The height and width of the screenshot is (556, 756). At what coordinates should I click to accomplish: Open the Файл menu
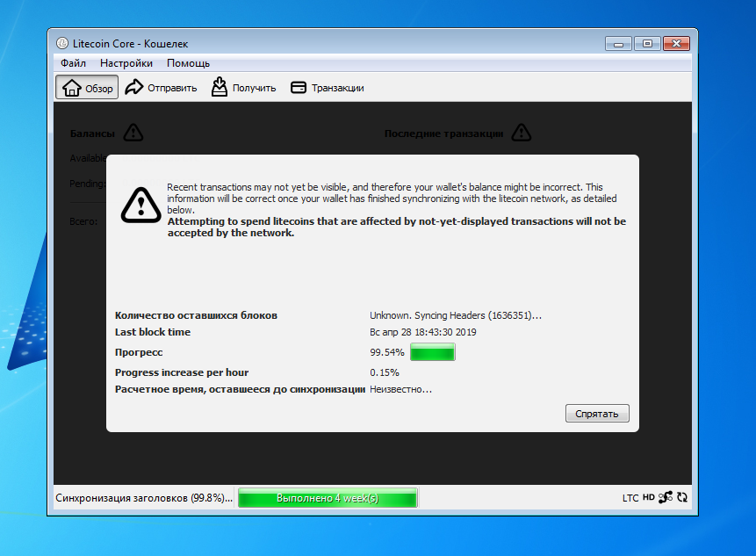(x=73, y=63)
